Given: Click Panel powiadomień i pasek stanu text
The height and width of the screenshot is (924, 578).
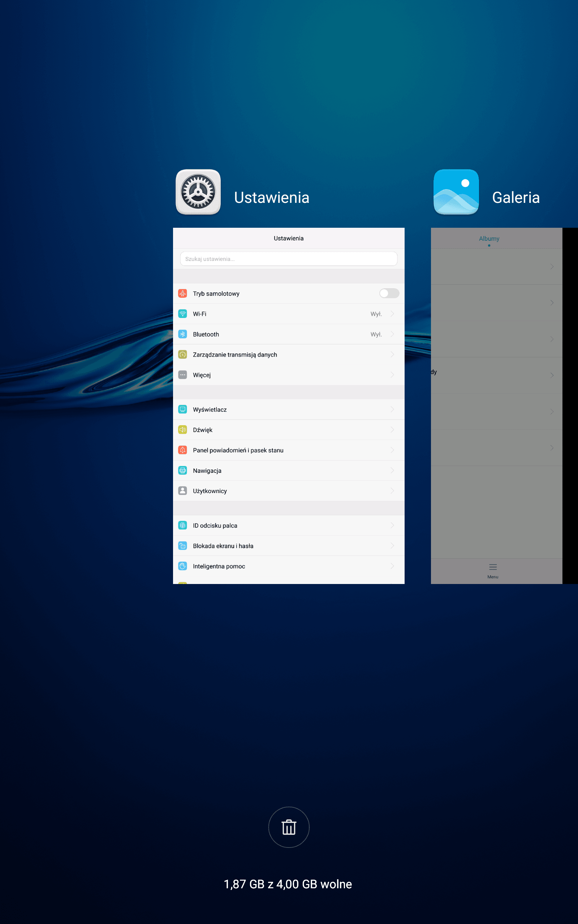Looking at the screenshot, I should pyautogui.click(x=238, y=450).
